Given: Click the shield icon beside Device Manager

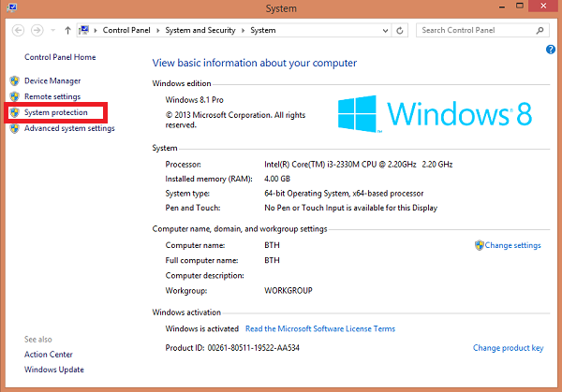Looking at the screenshot, I should click(x=15, y=80).
